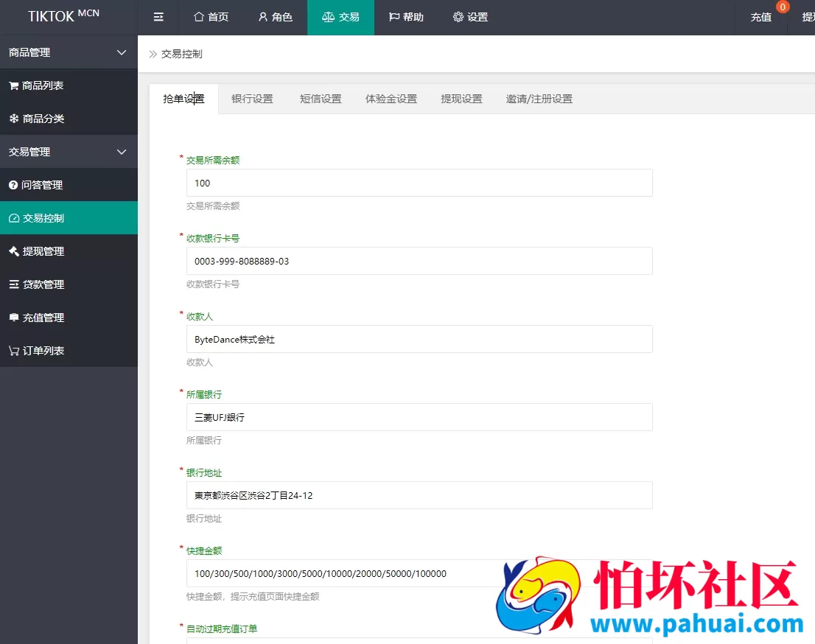Viewport: 815px width, 644px height.
Task: Click the snowflake icon of 商品分类
Action: pos(14,119)
